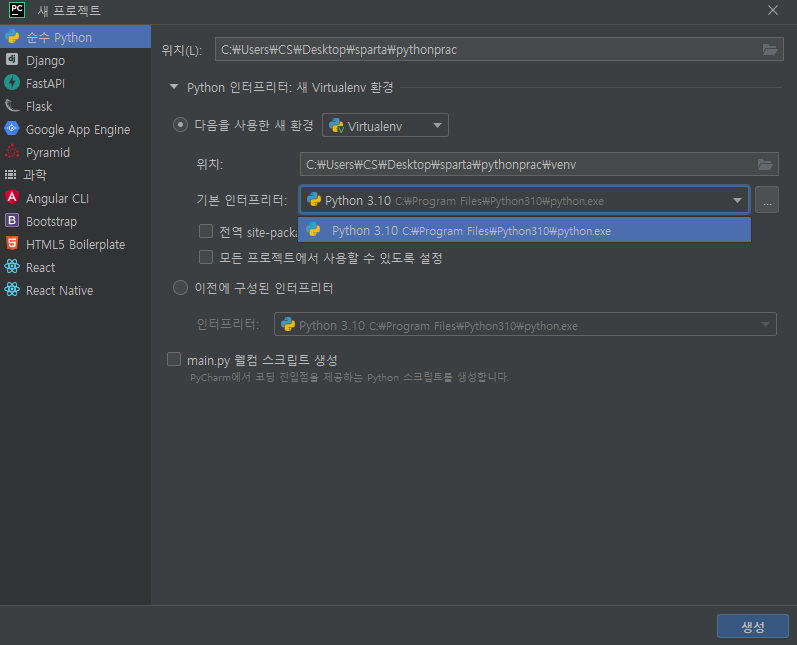This screenshot has width=797, height=645.
Task: Toggle main.py 웰컴 스크립트 생성 checkbox
Action: (x=174, y=359)
